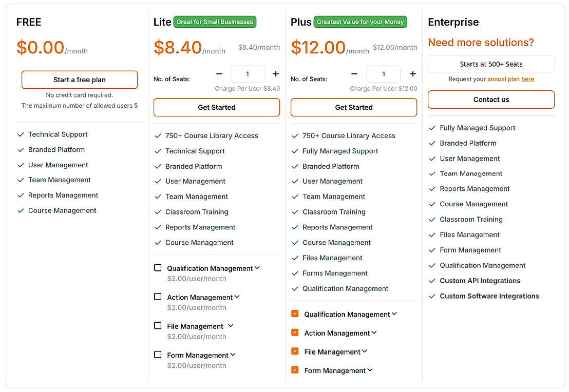The height and width of the screenshot is (392, 569).
Task: Expand Form Management chevron in Plus plan
Action: [370, 370]
